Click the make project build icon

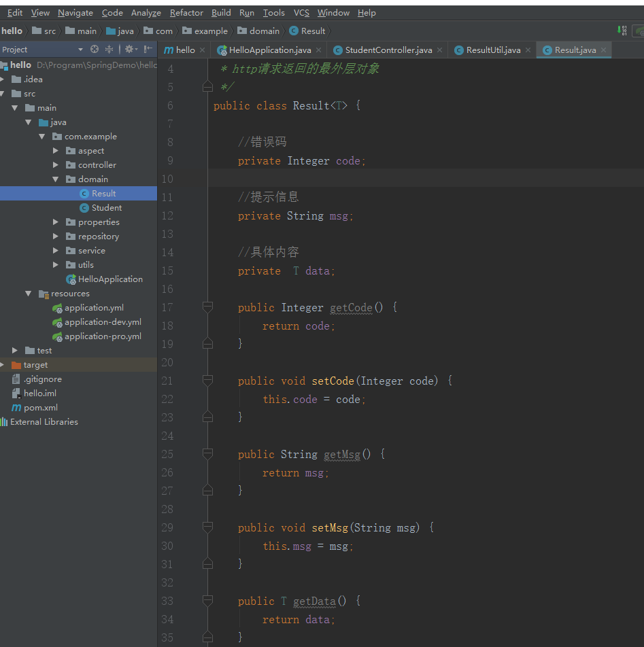(x=622, y=31)
